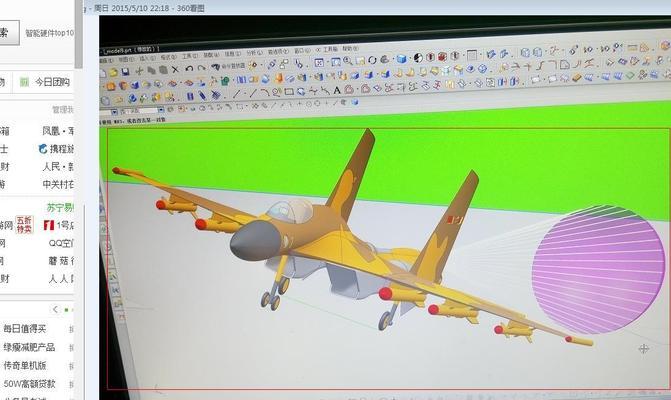Open the 装配 menu in NX
This screenshot has width=671, height=400.
coord(211,55)
